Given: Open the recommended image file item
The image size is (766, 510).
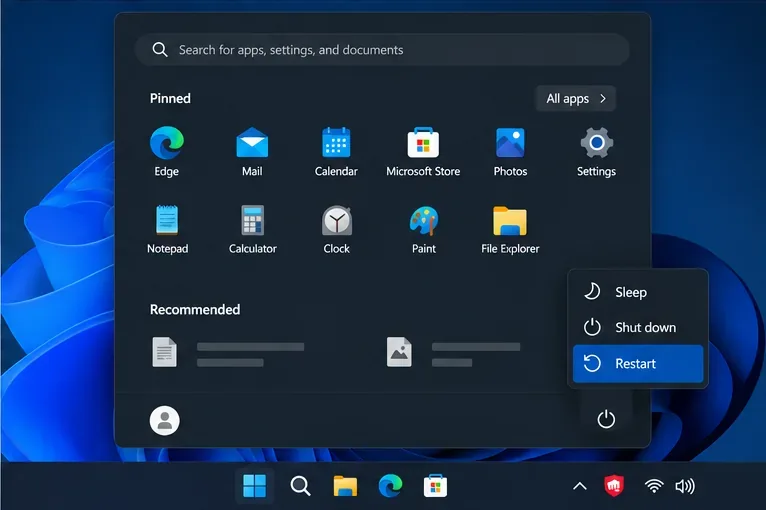Looking at the screenshot, I should [x=453, y=352].
